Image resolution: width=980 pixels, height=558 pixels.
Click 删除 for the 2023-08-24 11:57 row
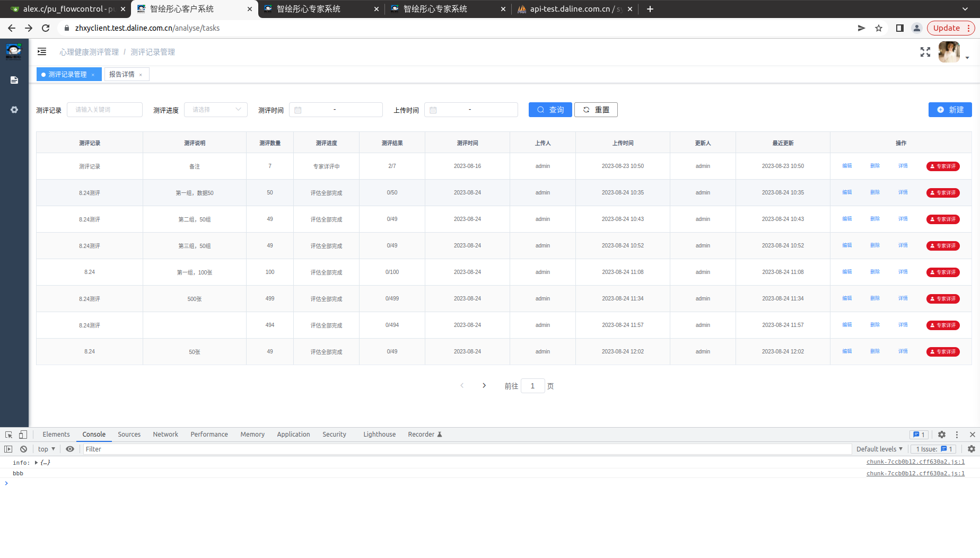click(875, 325)
